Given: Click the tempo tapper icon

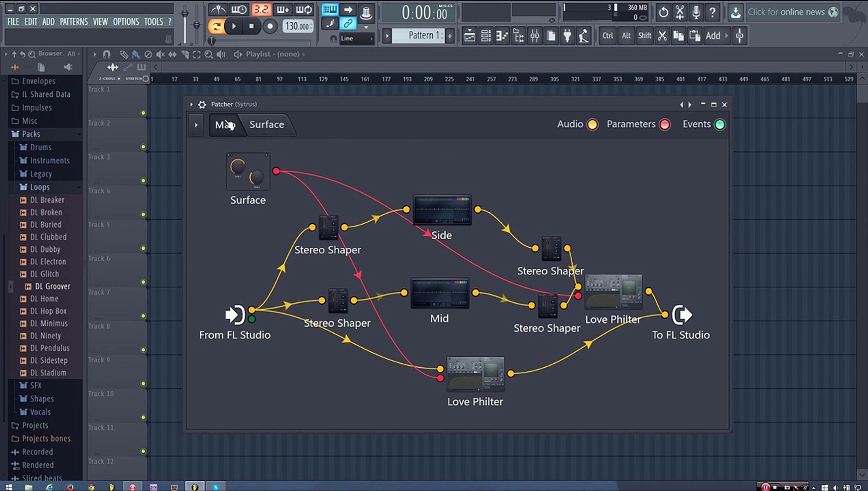Looking at the screenshot, I should [x=584, y=36].
